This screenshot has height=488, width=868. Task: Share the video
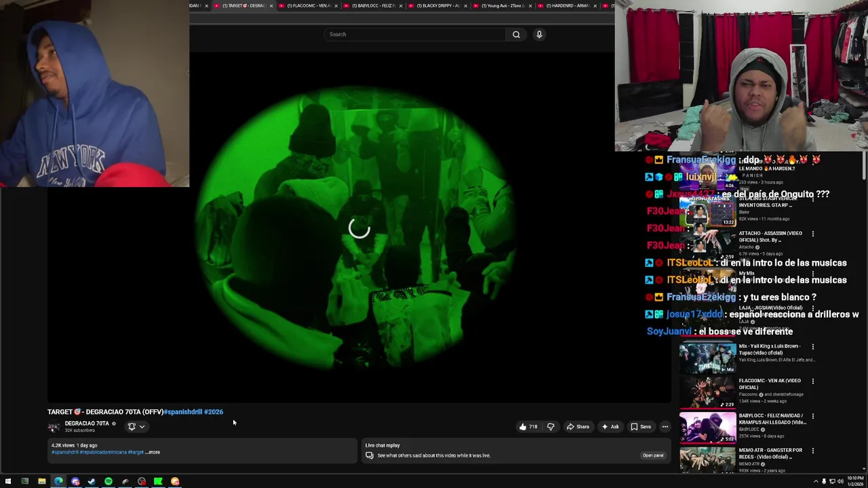pos(578,427)
